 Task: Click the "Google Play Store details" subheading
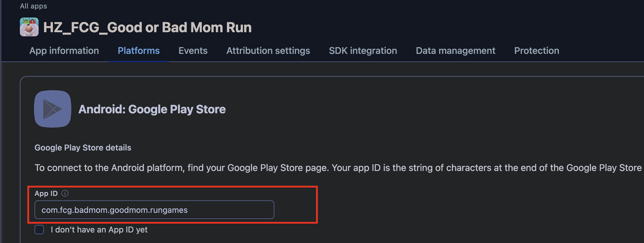(x=83, y=148)
